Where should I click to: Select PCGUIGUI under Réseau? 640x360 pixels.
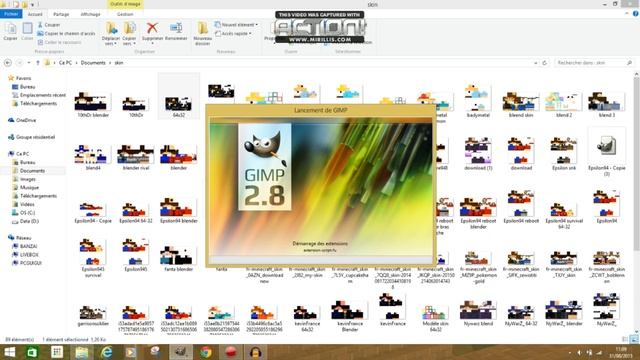point(31,263)
